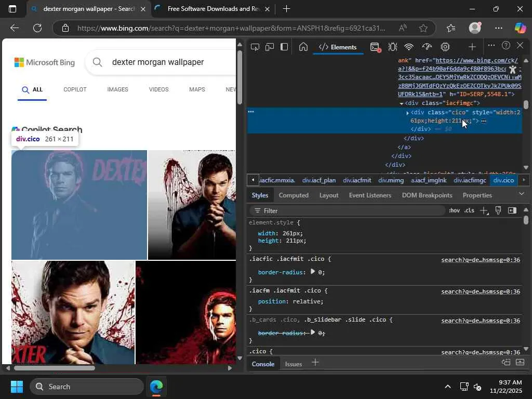Open the Performance gauge icon
This screenshot has width=532, height=399.
tap(427, 47)
